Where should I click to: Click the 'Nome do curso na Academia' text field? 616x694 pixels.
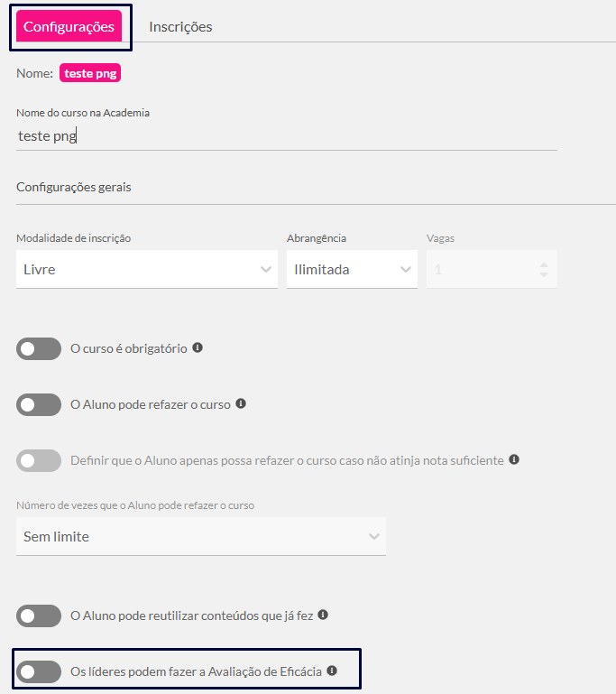pyautogui.click(x=287, y=136)
